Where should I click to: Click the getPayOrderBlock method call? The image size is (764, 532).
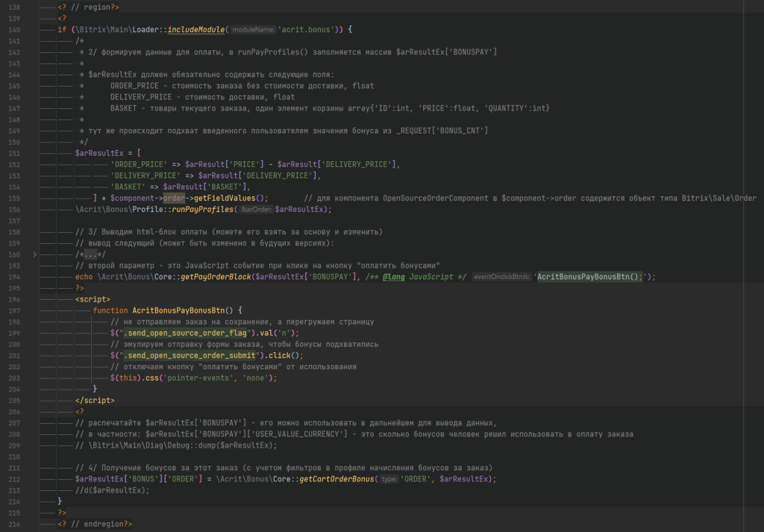pyautogui.click(x=216, y=277)
